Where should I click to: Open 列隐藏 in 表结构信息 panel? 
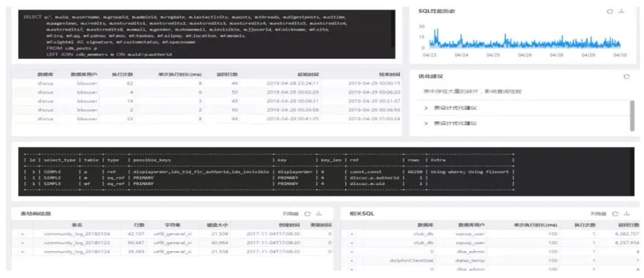[291, 214]
